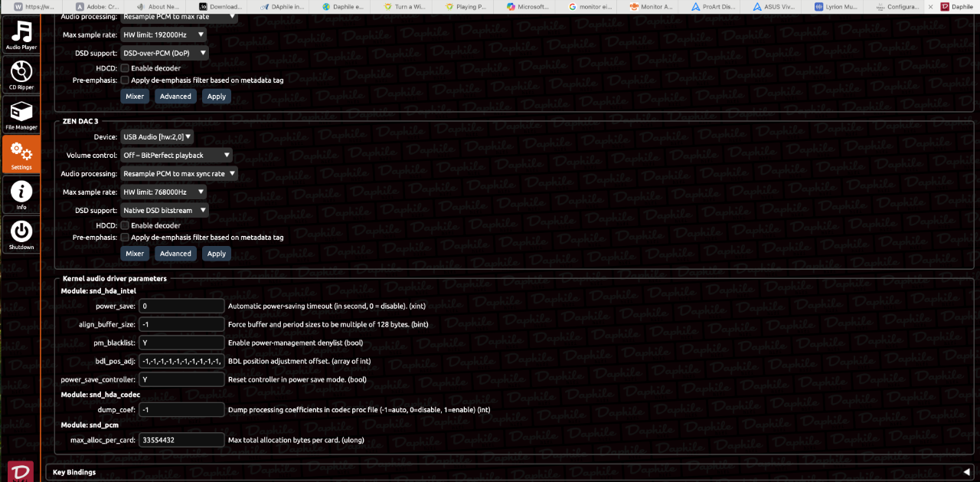Open HW limit: 768000Hz sample rate dropdown
This screenshot has height=482, width=980.
pos(164,192)
